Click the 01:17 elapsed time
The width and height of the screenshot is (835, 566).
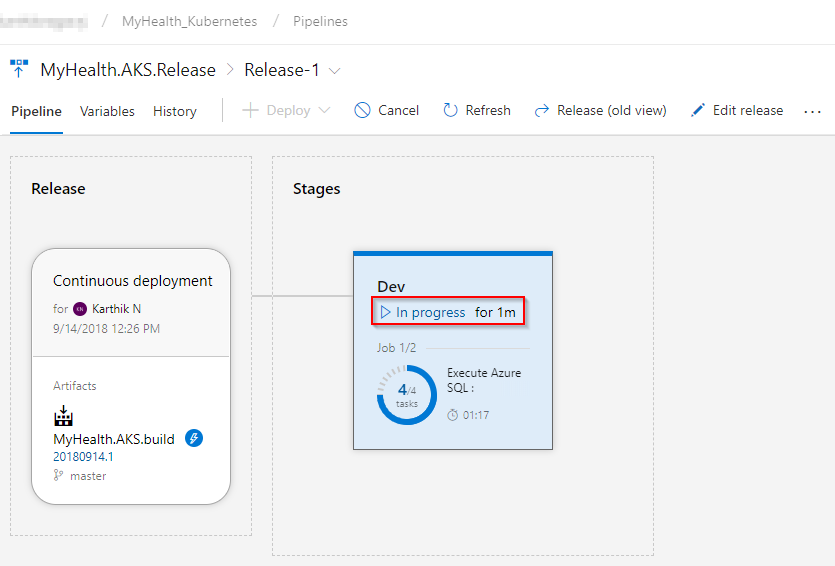pyautogui.click(x=476, y=415)
